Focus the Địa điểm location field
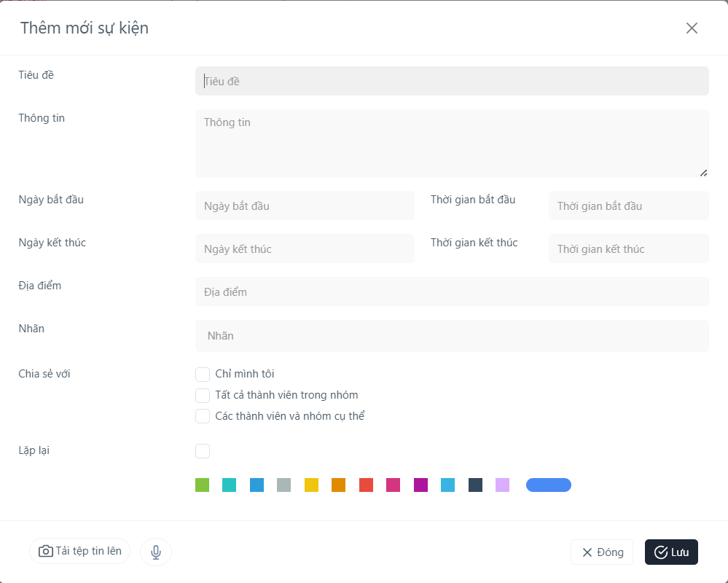728x583 pixels. click(453, 291)
